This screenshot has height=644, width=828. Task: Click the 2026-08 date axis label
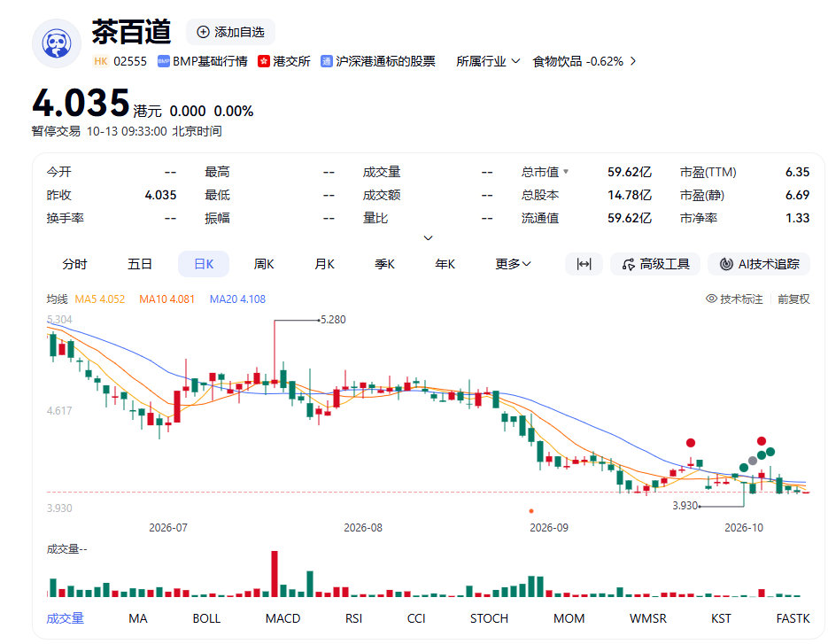tap(363, 527)
